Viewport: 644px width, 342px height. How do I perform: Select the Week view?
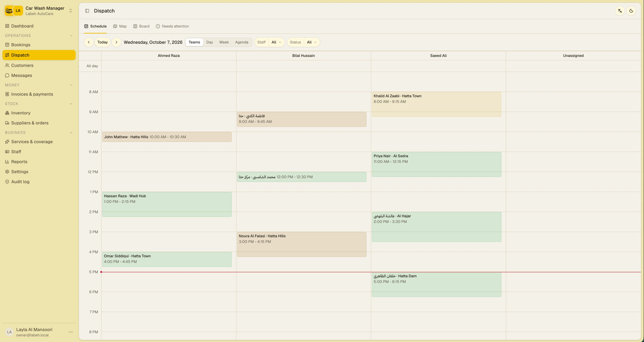coord(224,42)
